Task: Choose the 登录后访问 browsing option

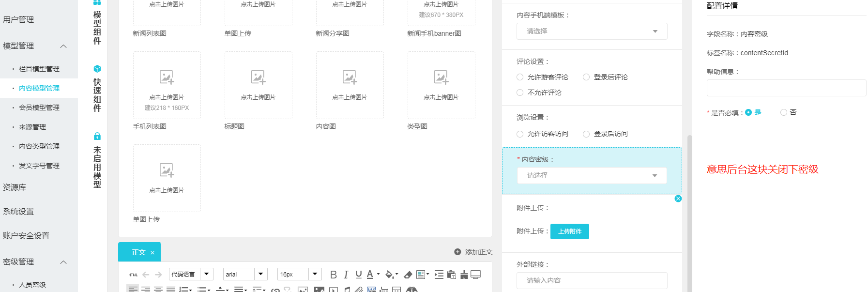Action: click(586, 134)
